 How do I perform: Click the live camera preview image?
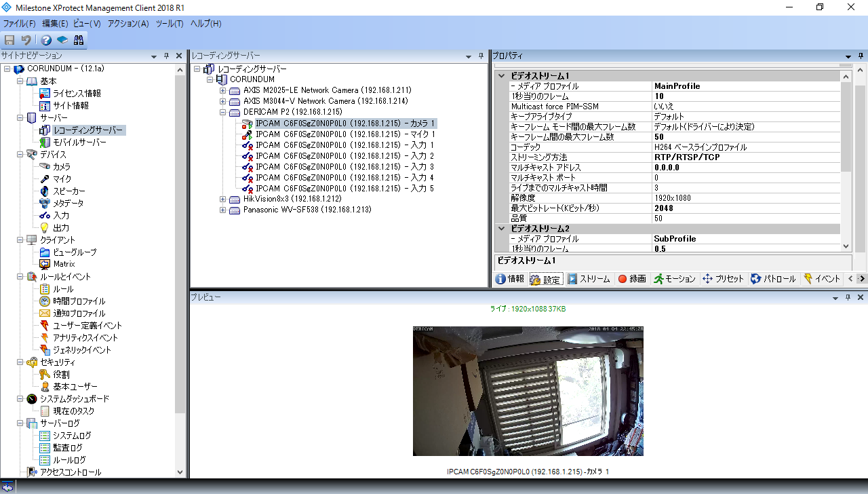click(528, 391)
